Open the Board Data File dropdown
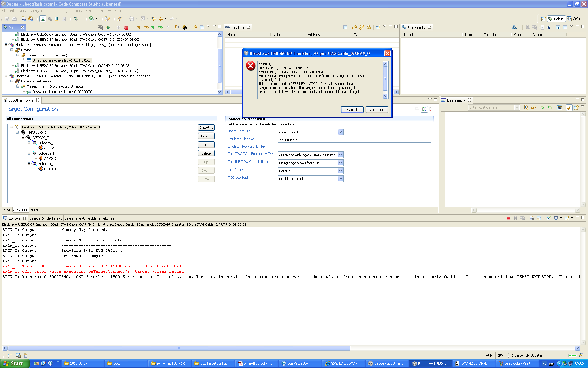The image size is (588, 368). (x=341, y=132)
